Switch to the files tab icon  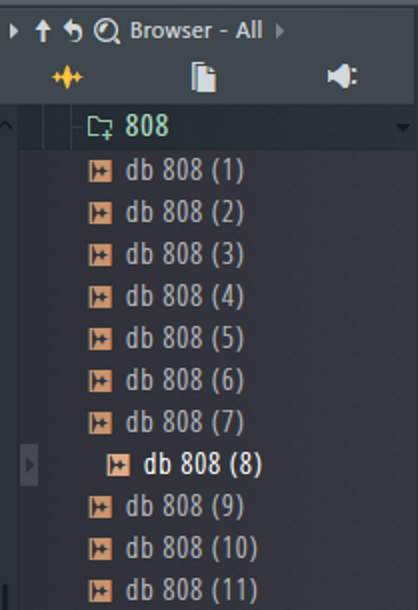[x=204, y=77]
